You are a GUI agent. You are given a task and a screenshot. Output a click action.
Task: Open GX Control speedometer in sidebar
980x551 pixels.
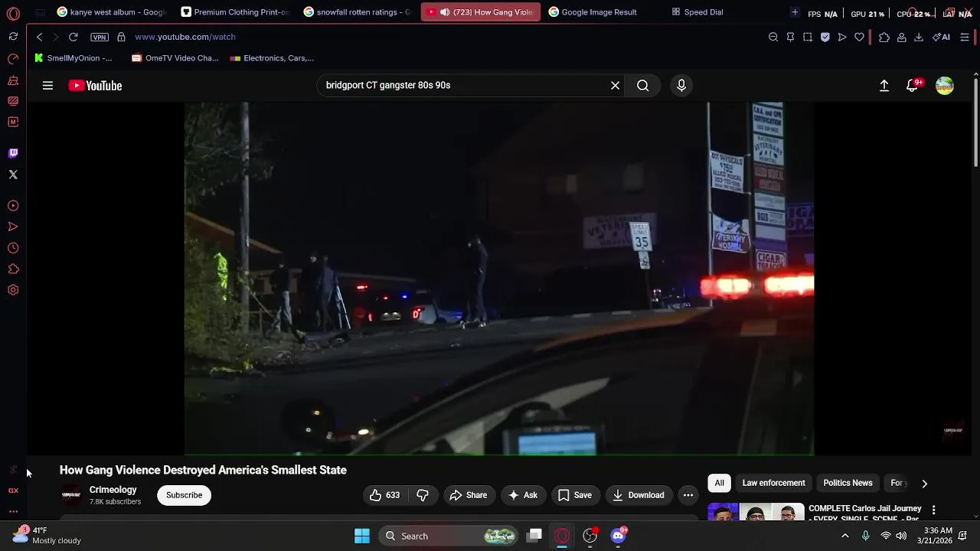click(13, 59)
